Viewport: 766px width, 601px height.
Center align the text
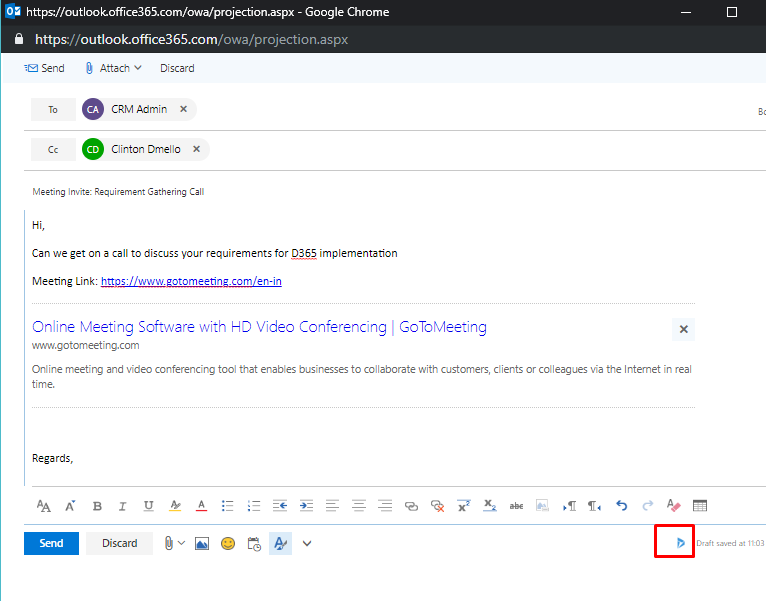click(359, 506)
